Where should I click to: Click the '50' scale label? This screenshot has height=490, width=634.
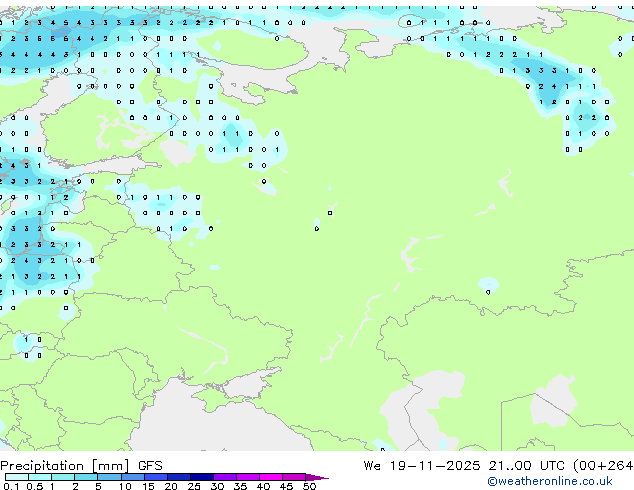(x=310, y=486)
